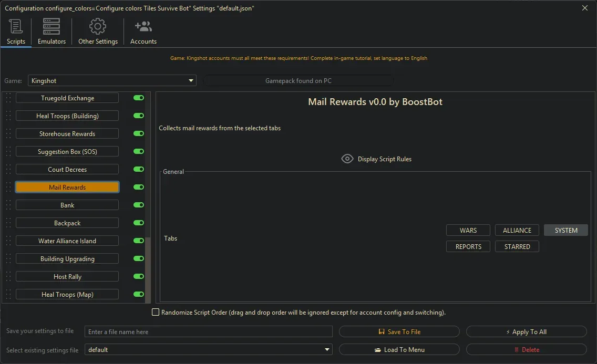Image resolution: width=597 pixels, height=364 pixels.
Task: Switch to the REPORTS mail tab
Action: (x=468, y=246)
